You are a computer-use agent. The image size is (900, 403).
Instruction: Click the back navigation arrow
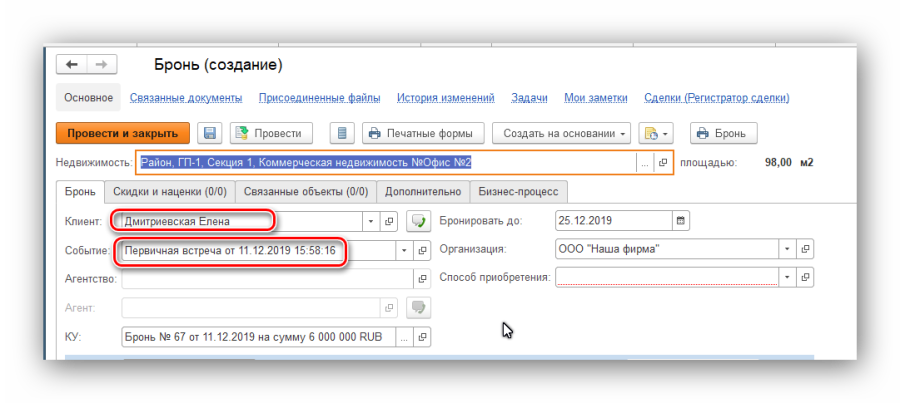(x=72, y=64)
